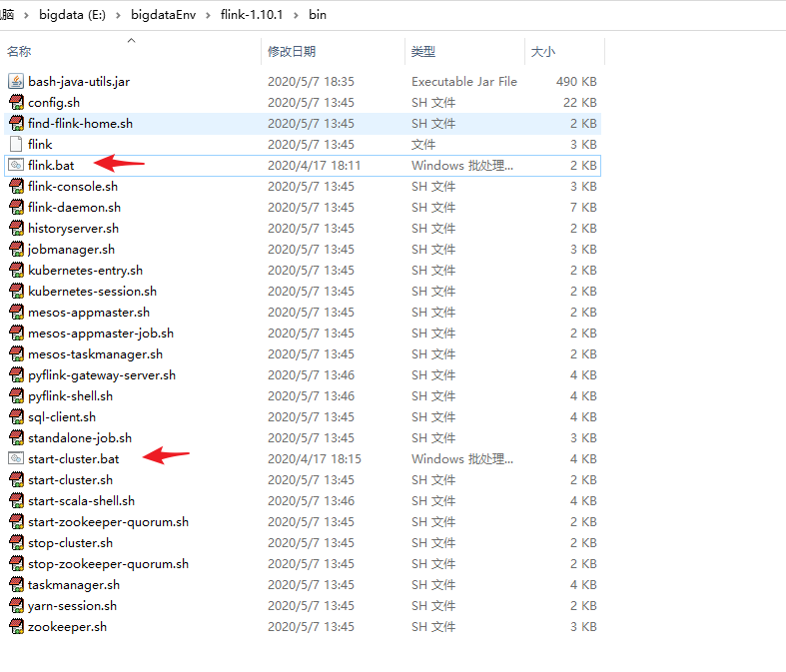This screenshot has width=786, height=672.
Task: Click date 2020/5/7 18:35 cell
Action: (x=311, y=82)
